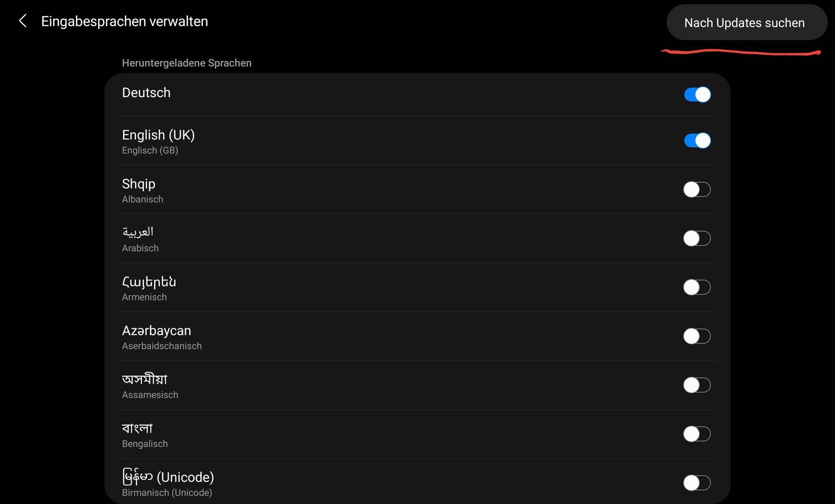The width and height of the screenshot is (835, 504).
Task: Select the Azərbaycan list item
Action: [157, 330]
